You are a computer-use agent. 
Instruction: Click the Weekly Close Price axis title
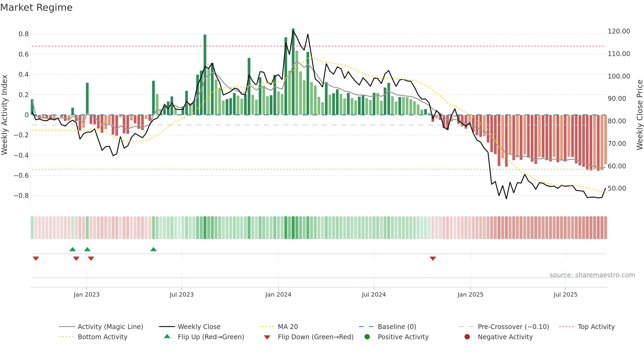point(640,115)
